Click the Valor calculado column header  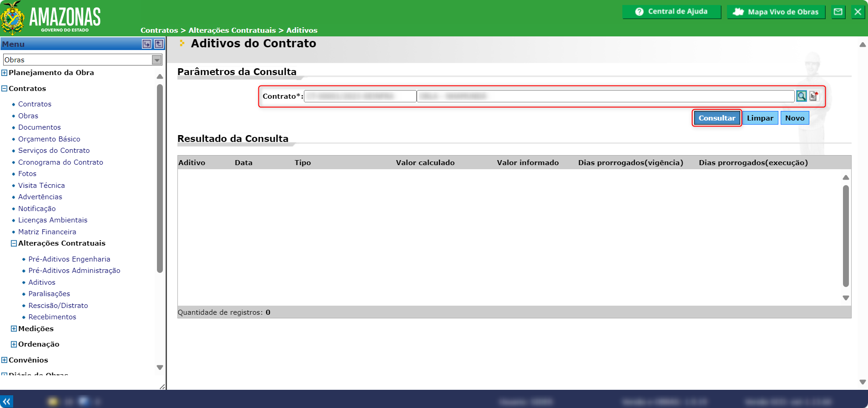click(x=425, y=163)
